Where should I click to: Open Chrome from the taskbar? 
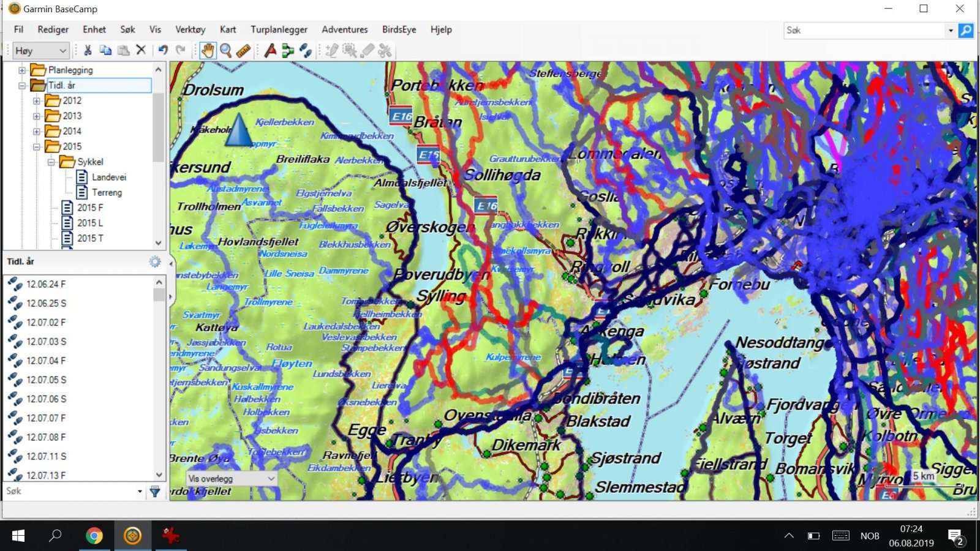click(x=94, y=536)
